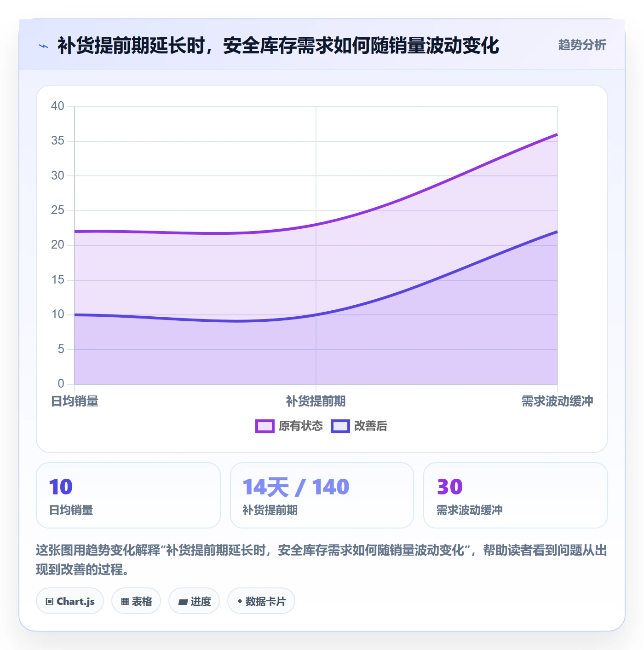
Task: Open the stat card showing 30
Action: pos(516,495)
